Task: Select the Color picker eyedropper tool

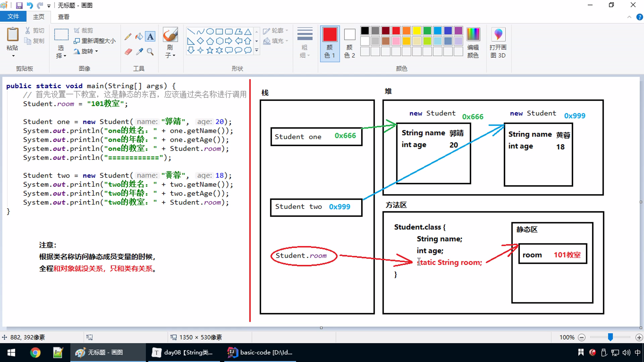Action: (139, 52)
